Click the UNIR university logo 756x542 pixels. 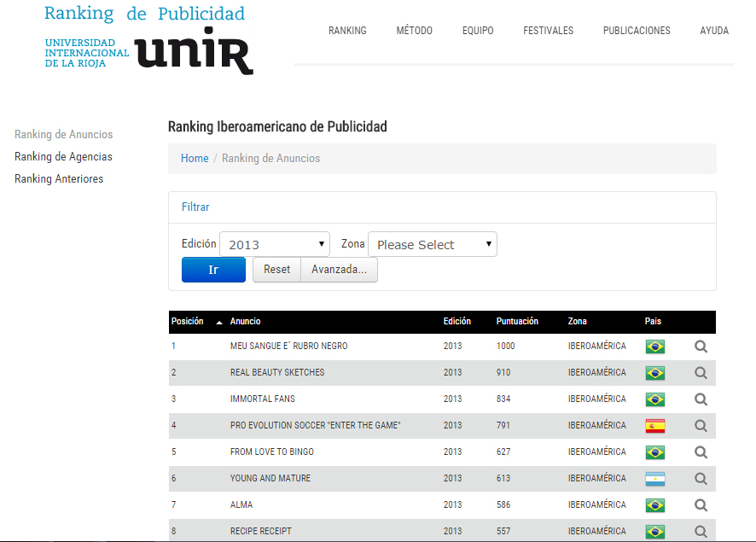[x=194, y=53]
